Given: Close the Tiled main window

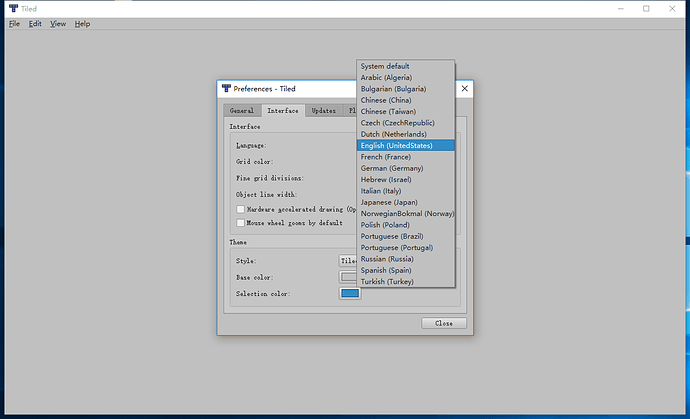Looking at the screenshot, I should [x=672, y=8].
